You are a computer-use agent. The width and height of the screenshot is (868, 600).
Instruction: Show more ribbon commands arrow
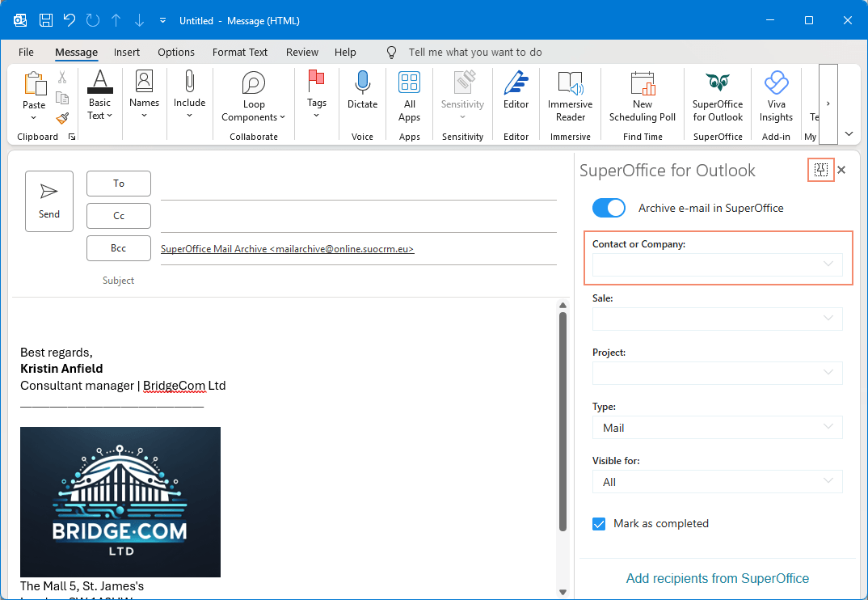point(828,104)
